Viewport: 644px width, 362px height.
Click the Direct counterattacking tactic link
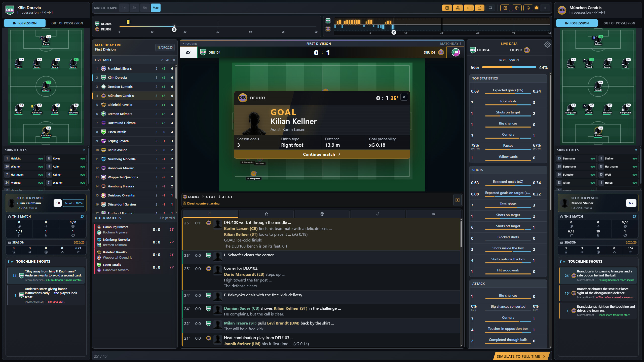click(x=203, y=204)
